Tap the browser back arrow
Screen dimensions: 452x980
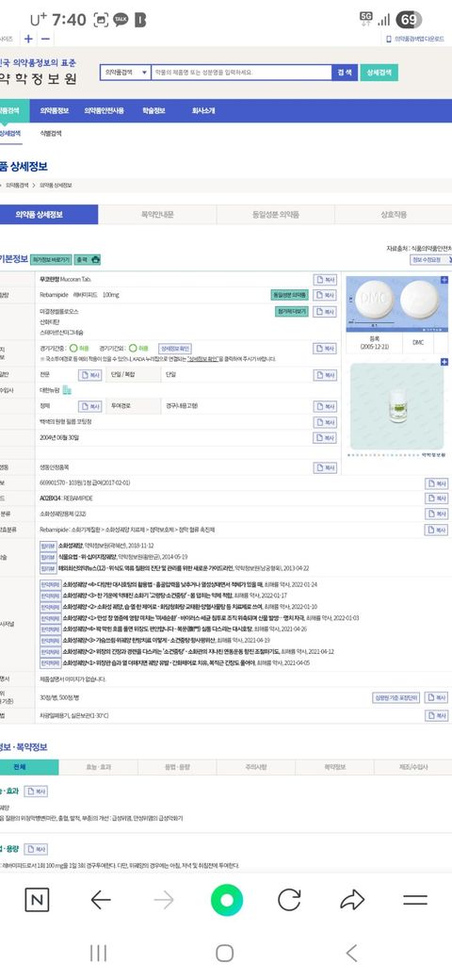click(101, 900)
